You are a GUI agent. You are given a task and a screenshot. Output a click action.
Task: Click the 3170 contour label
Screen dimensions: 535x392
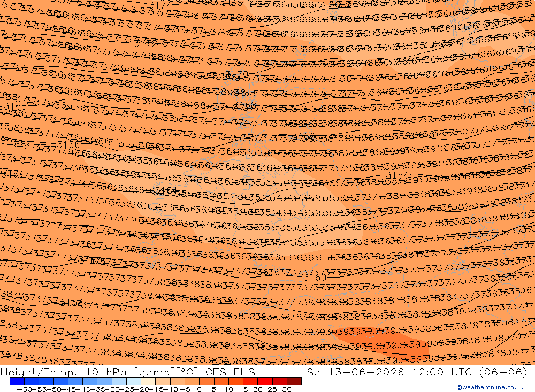tap(237, 74)
